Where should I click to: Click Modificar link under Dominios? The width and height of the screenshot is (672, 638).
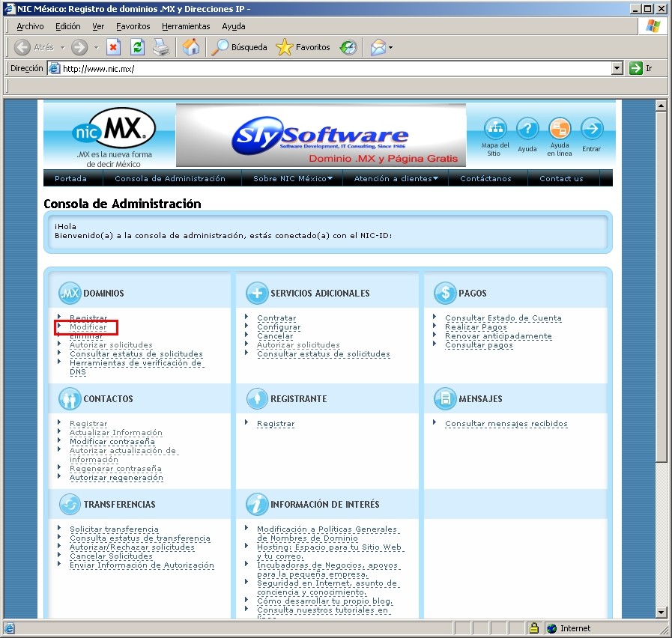88,327
